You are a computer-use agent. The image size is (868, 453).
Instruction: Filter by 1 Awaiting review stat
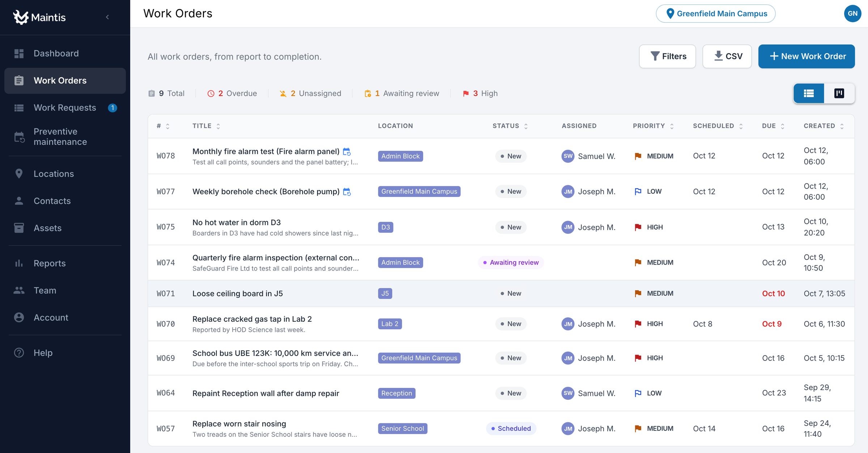(x=401, y=93)
